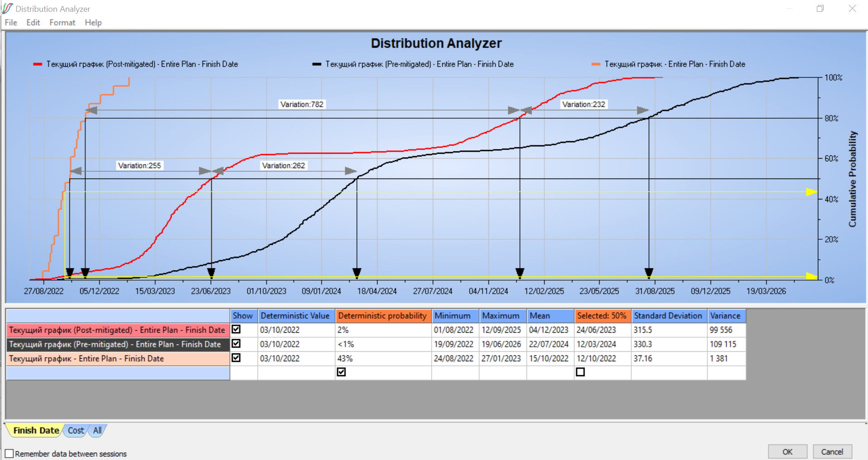Viewport: 868px width, 460px height.
Task: Click the orange legend marker for Текущий график
Action: point(596,64)
